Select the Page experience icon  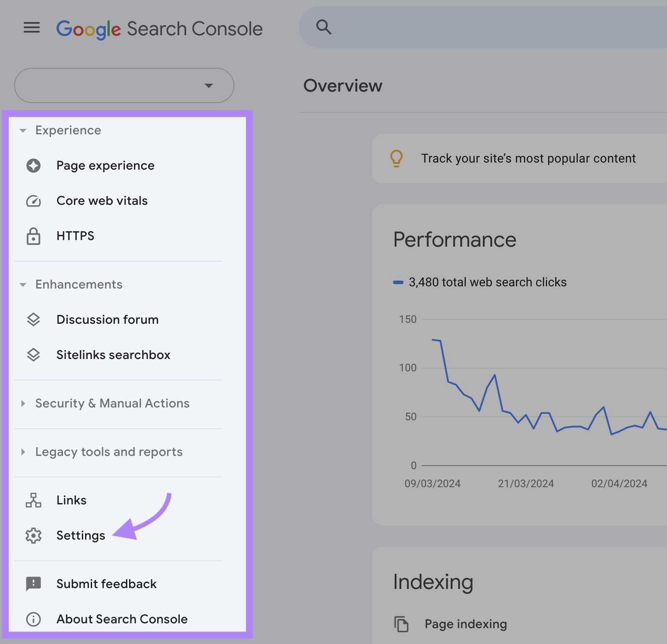pos(33,166)
